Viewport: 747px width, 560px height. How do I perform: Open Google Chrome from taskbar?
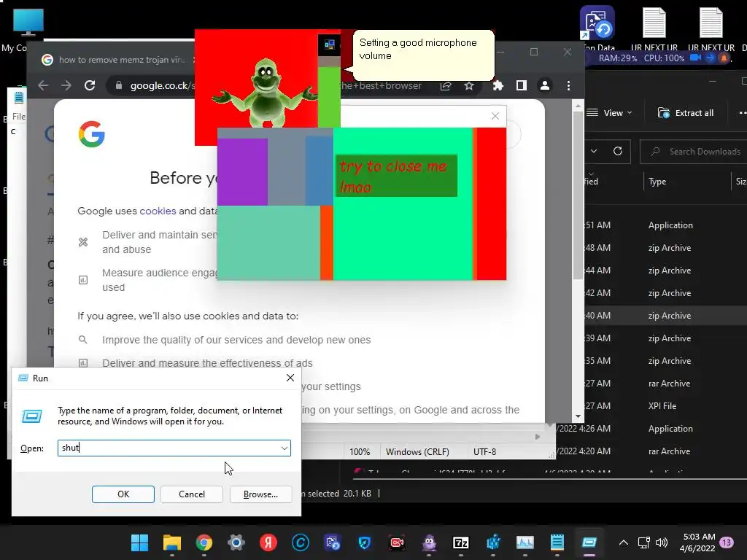pos(204,542)
